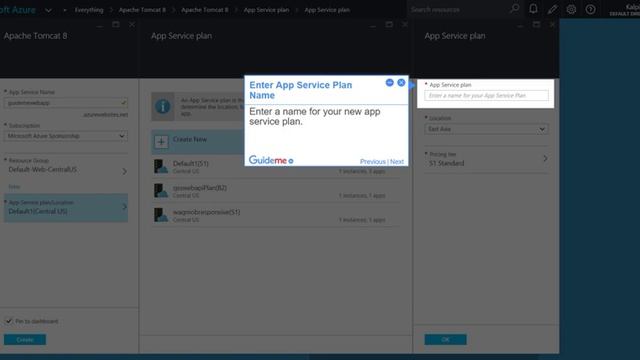Click 'Enter App Service Plan Name' heading

301,90
